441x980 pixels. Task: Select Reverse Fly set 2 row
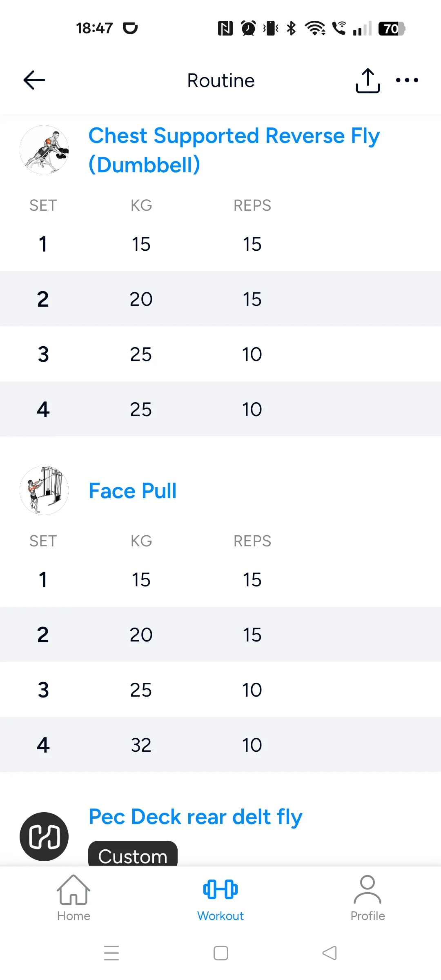220,299
